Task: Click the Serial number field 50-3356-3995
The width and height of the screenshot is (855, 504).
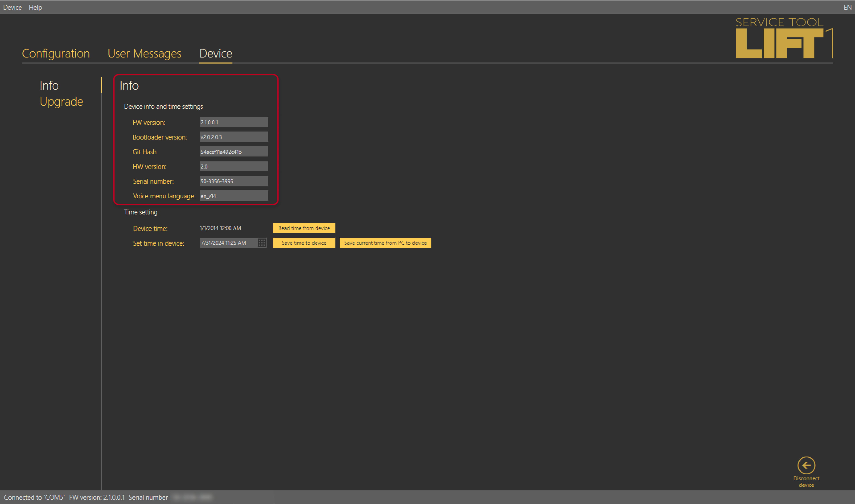Action: pyautogui.click(x=234, y=181)
